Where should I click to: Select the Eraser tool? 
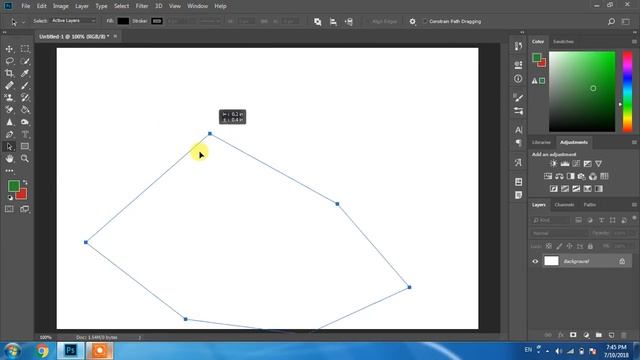click(x=9, y=110)
